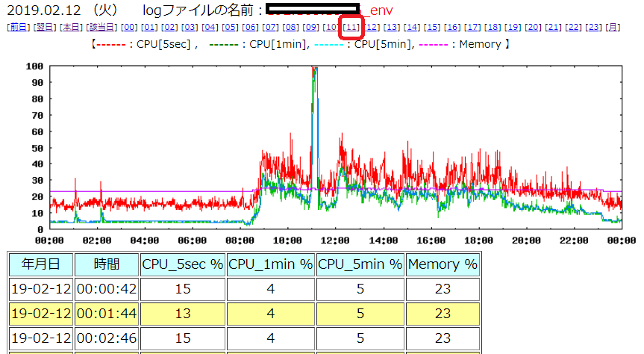644x354 pixels.
Task: Click the 年月日 column header
Action: click(x=40, y=264)
